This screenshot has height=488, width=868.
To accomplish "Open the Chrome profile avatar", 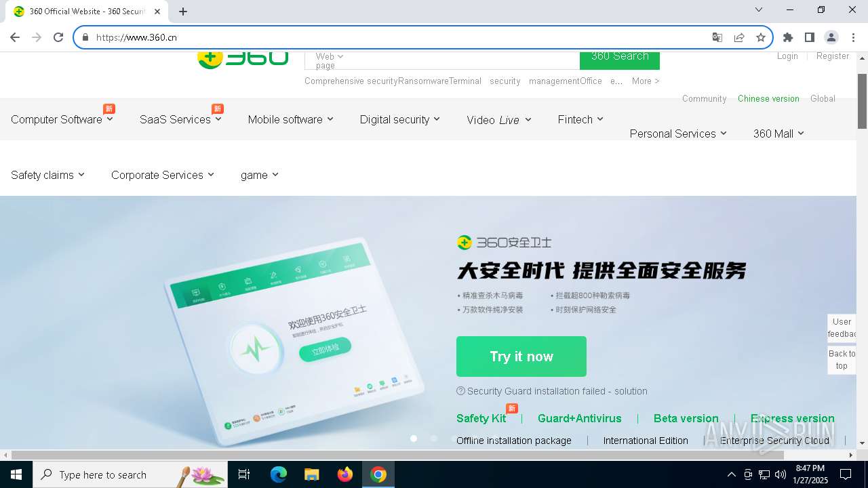I will pos(831,37).
